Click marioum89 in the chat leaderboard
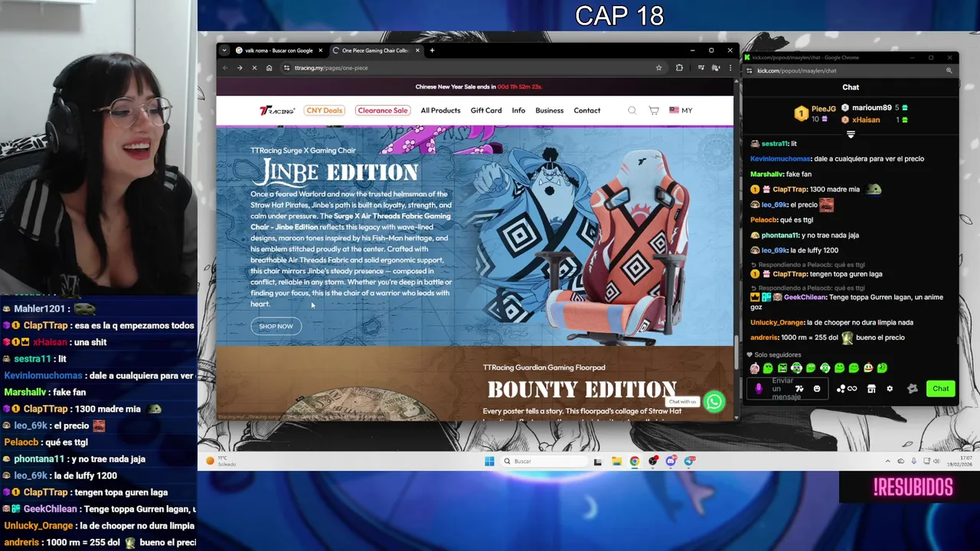Image resolution: width=980 pixels, height=551 pixels. (871, 108)
